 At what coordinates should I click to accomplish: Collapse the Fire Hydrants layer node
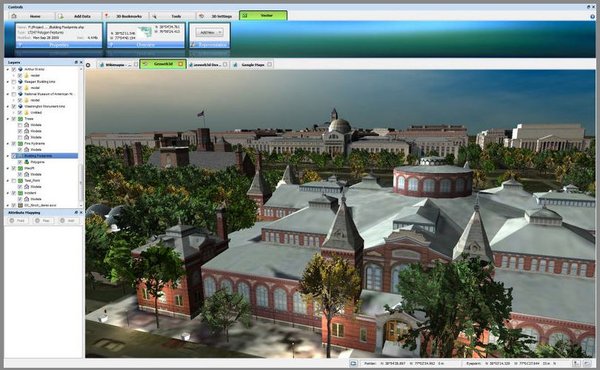click(x=8, y=143)
